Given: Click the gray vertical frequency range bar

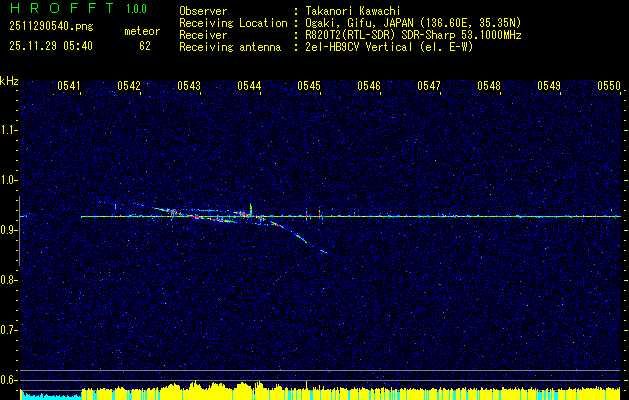Looking at the screenshot, I should tap(19, 231).
